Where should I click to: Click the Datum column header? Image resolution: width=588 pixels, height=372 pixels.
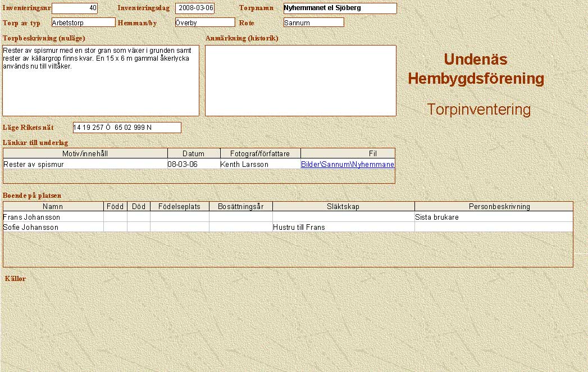click(x=193, y=153)
